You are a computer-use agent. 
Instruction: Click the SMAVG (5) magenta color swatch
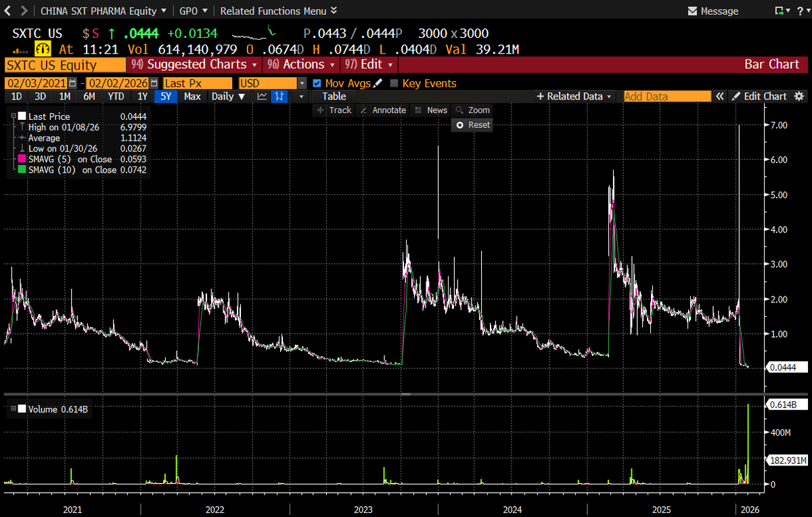pyautogui.click(x=22, y=159)
